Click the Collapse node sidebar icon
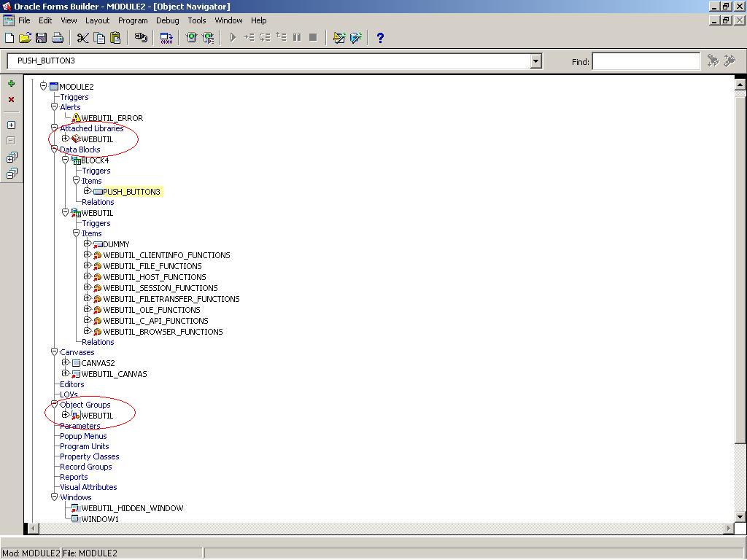This screenshot has width=747, height=560. 12,141
